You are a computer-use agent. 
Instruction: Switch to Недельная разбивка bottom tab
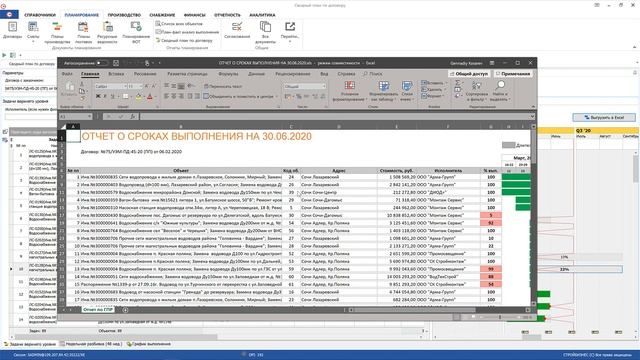coord(91,344)
